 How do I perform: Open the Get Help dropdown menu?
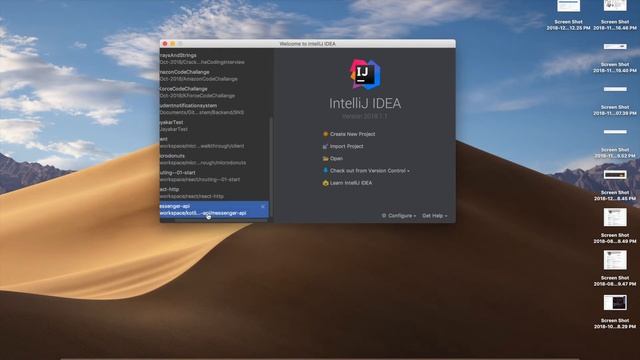(435, 216)
